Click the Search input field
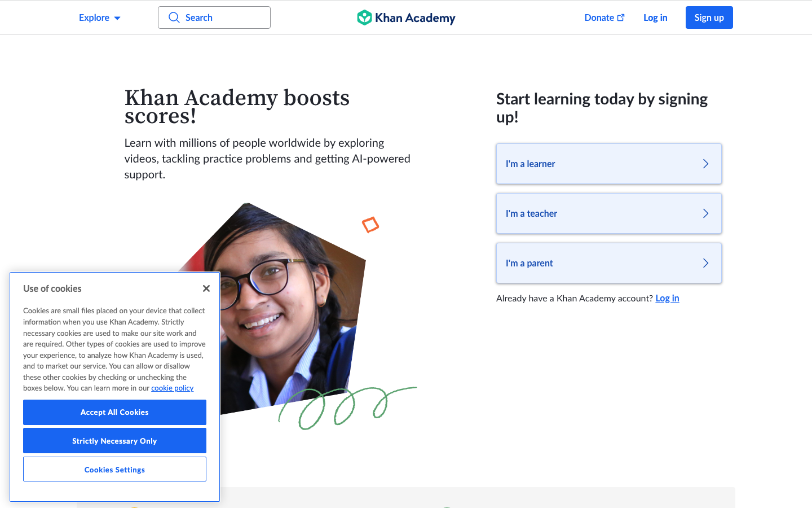The image size is (812, 508). coord(214,17)
